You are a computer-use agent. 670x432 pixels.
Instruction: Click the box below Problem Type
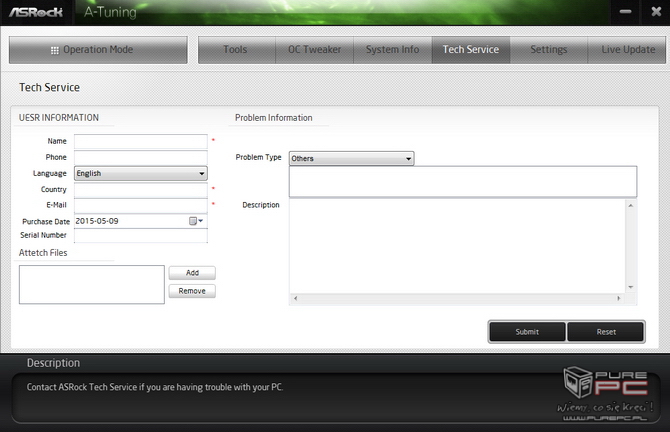click(463, 182)
